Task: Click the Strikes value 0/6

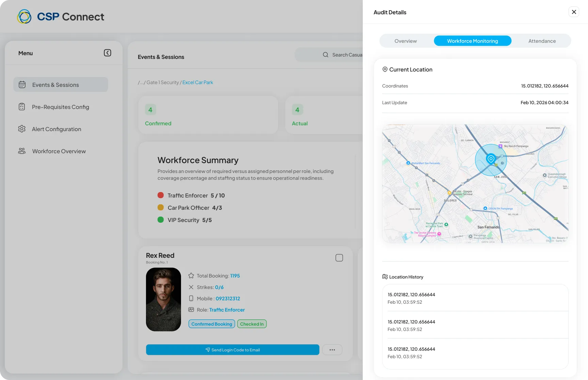Action: [x=219, y=287]
